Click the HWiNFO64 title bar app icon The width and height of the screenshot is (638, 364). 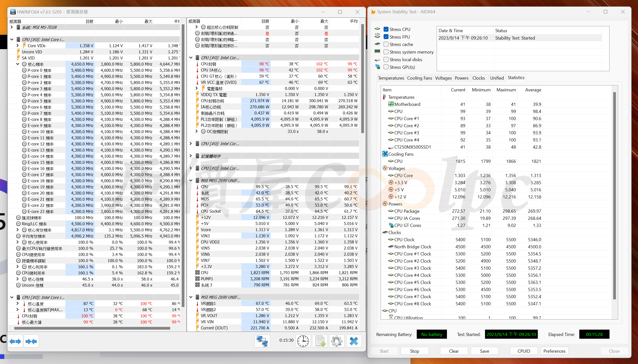click(x=13, y=12)
